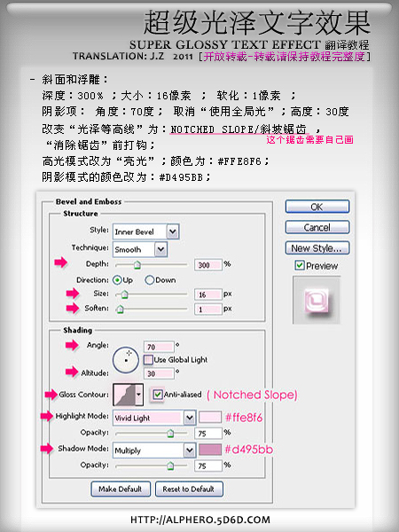The height and width of the screenshot is (532, 399).
Task: Click the 'NOTCHED SLOPE/斜坡锯齿' underlined text
Action: click(x=239, y=129)
